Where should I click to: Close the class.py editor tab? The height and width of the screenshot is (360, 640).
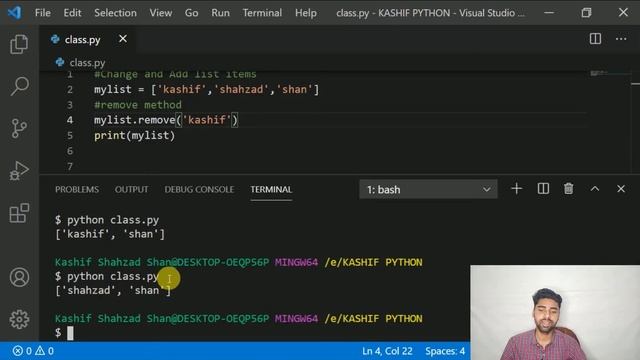[122, 39]
